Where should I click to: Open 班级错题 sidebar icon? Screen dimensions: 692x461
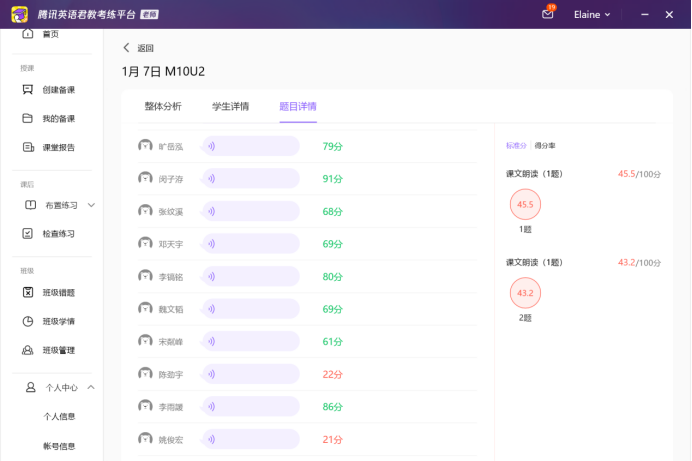tap(28, 292)
